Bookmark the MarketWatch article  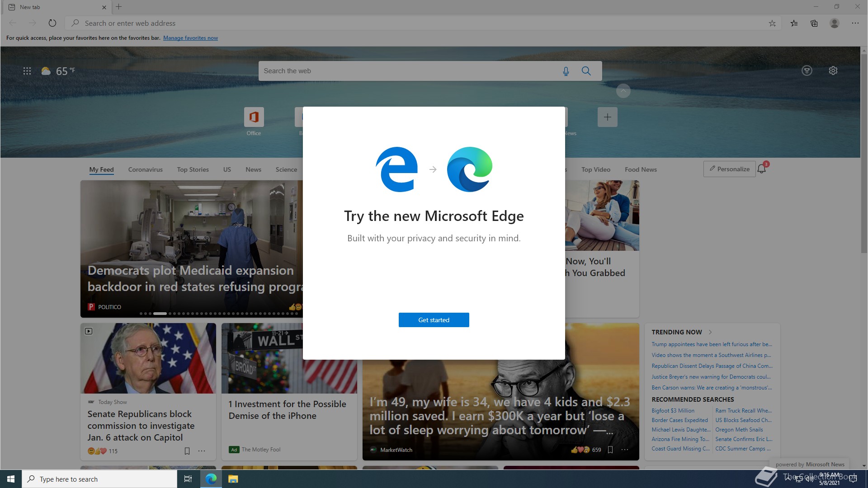coord(610,450)
